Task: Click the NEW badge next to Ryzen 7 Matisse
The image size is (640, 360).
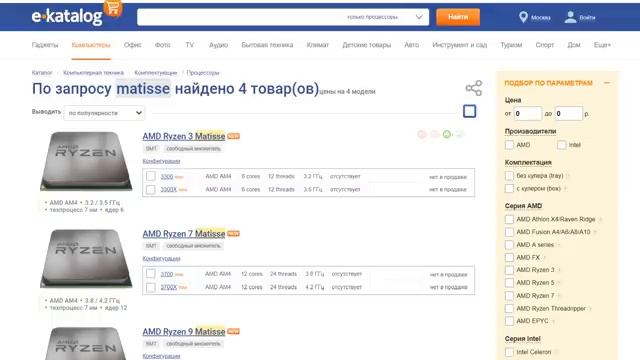Action: pyautogui.click(x=233, y=234)
